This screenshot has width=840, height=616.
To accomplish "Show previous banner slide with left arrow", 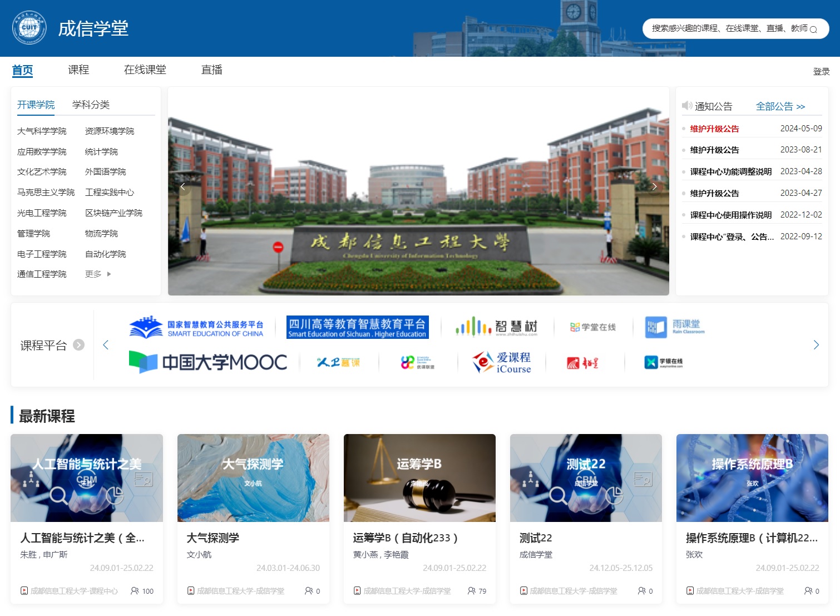I will [x=182, y=187].
